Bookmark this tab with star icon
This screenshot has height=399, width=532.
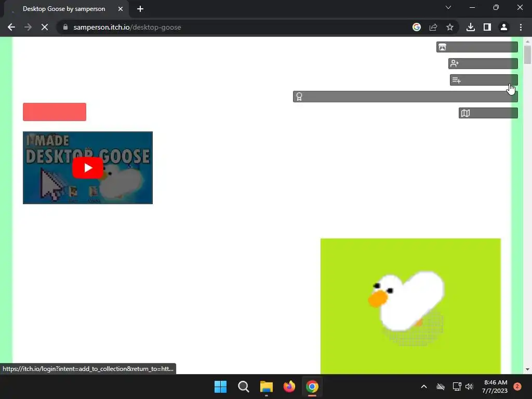[450, 27]
